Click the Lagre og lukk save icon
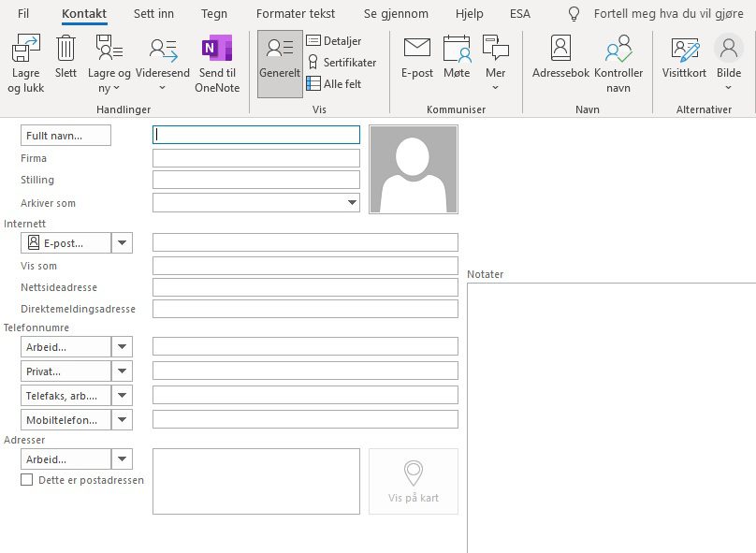The height and width of the screenshot is (553, 756). [25, 48]
